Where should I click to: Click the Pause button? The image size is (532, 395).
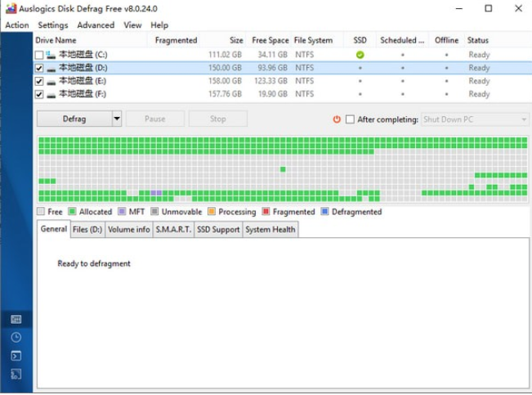(x=155, y=119)
